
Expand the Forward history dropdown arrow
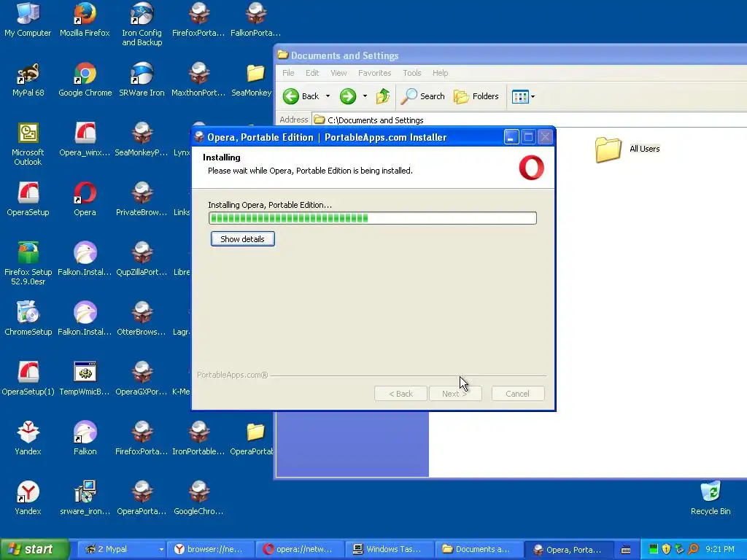point(365,96)
